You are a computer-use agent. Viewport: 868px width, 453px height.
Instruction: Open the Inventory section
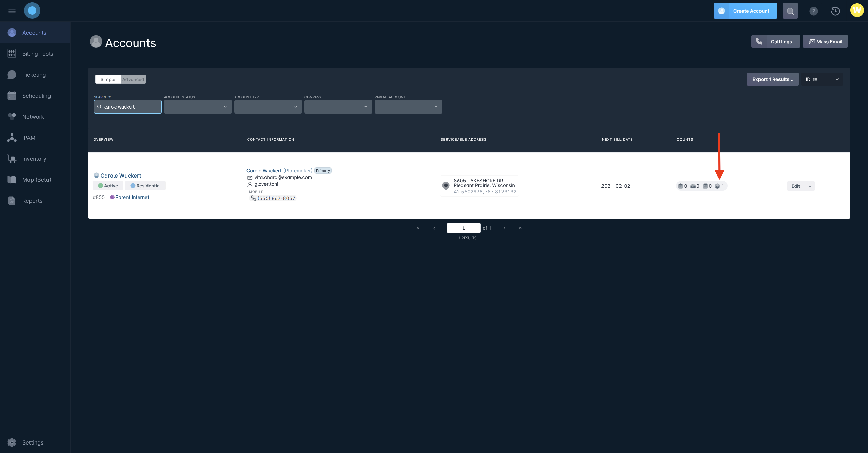(34, 159)
